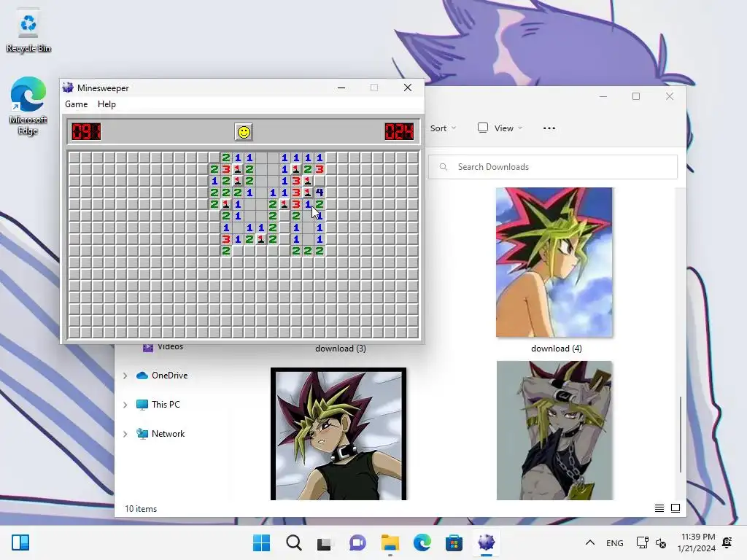Screen dimensions: 747x560
Task: Open Widgets from the taskbar
Action: [x=20, y=542]
